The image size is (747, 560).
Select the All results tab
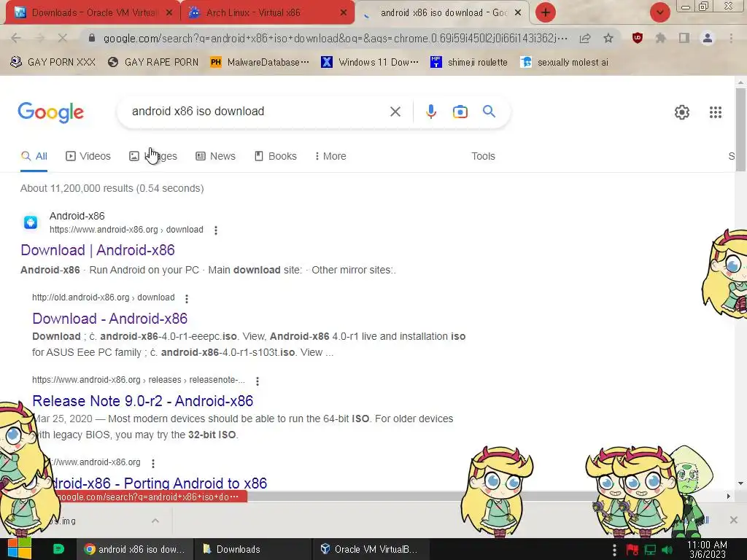pos(34,156)
